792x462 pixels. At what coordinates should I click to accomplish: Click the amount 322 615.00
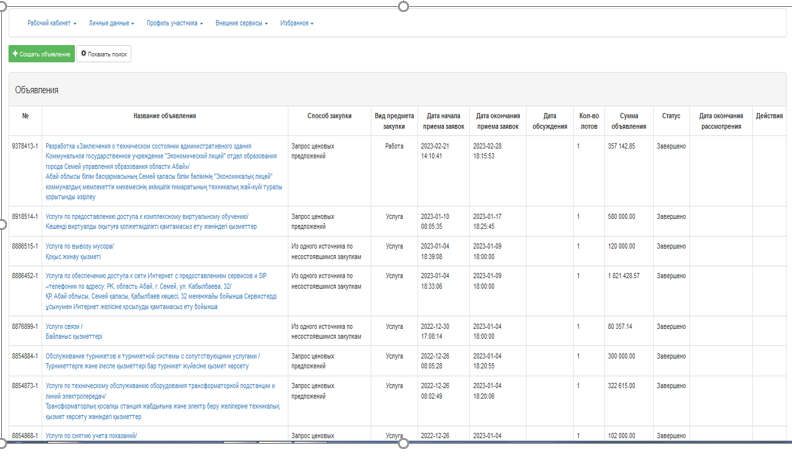(621, 386)
